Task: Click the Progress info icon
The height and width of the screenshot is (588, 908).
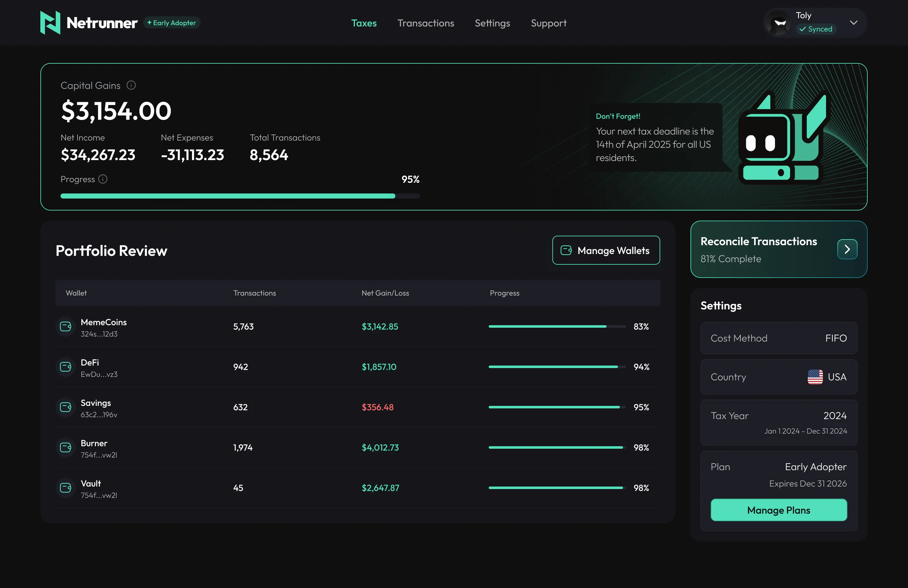Action: tap(103, 179)
